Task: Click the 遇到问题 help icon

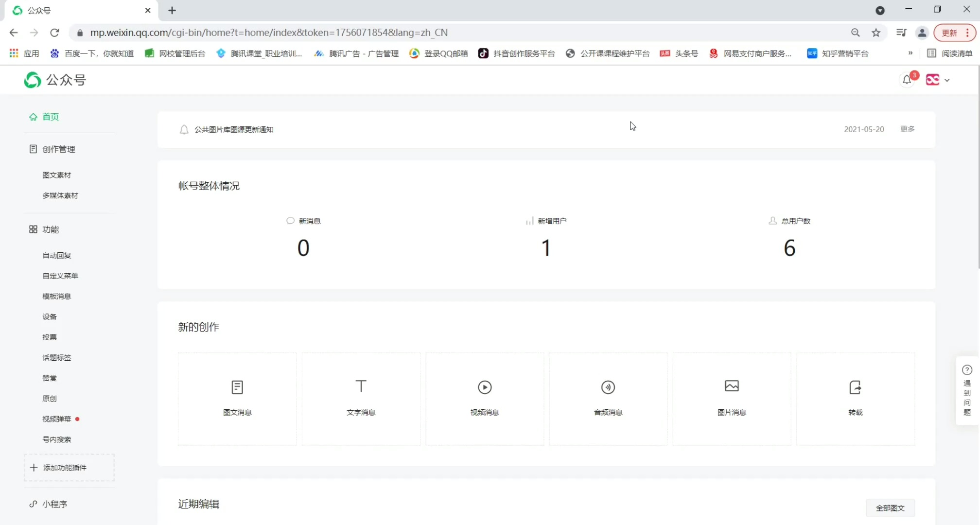Action: [967, 370]
